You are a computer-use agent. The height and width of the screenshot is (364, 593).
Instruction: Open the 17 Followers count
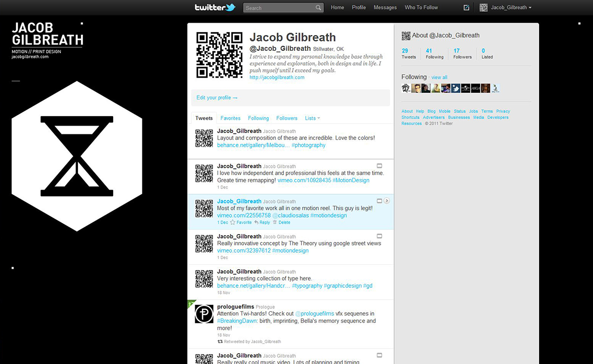tap(463, 54)
